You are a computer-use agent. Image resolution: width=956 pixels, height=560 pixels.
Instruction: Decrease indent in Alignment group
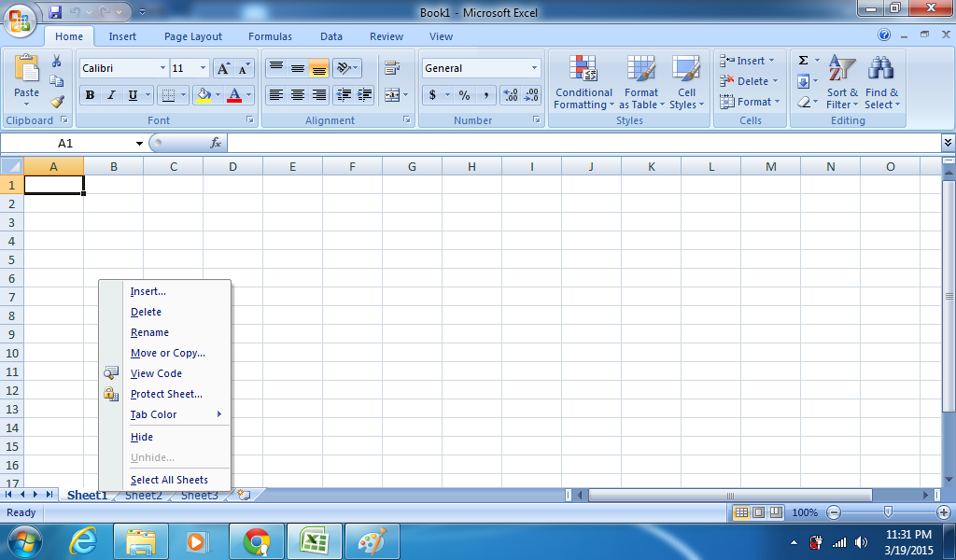344,95
